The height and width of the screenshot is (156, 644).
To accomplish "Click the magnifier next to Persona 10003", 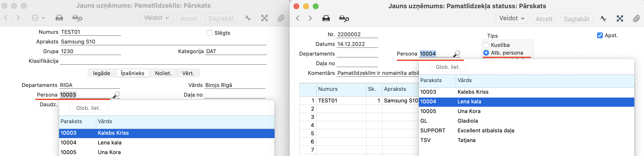I will 116,95.
